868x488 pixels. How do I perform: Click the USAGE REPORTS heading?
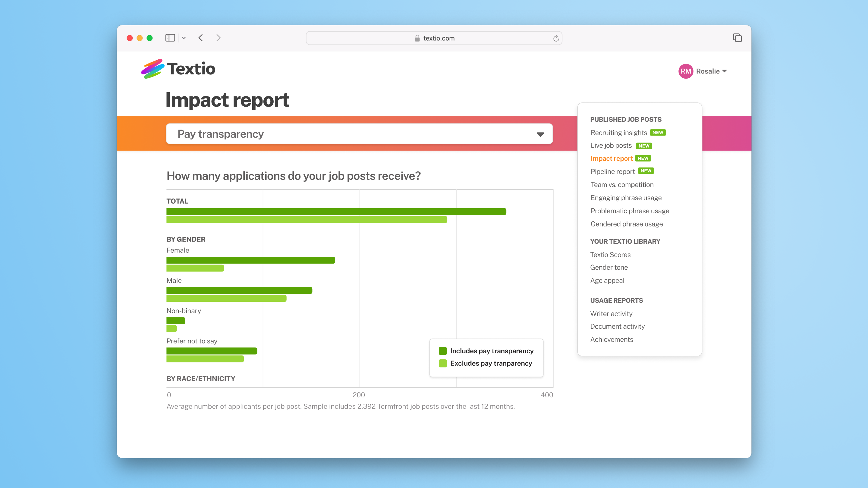click(616, 300)
